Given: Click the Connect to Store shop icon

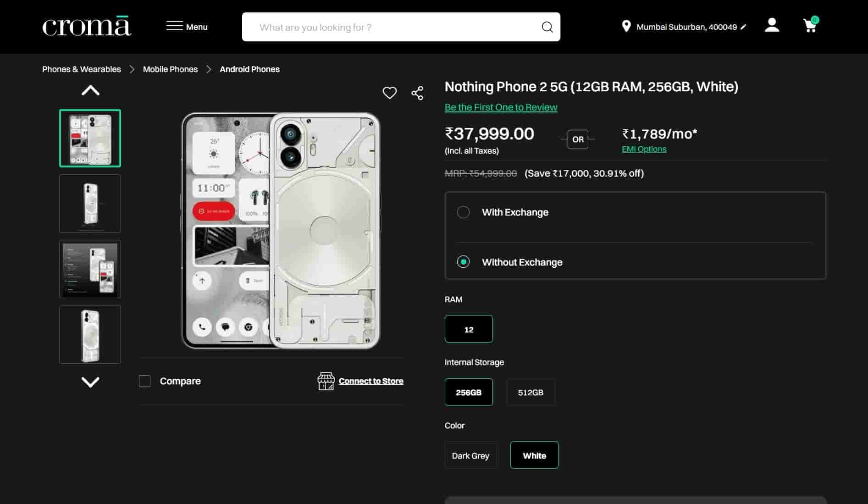Looking at the screenshot, I should click(326, 381).
